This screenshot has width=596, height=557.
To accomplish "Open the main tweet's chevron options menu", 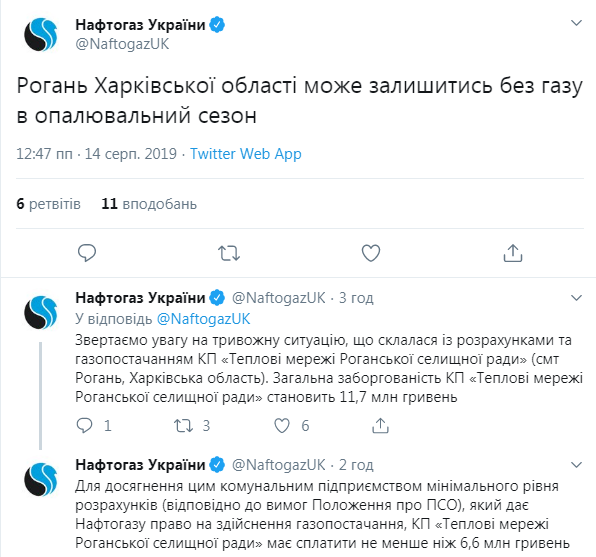I will pos(577,23).
